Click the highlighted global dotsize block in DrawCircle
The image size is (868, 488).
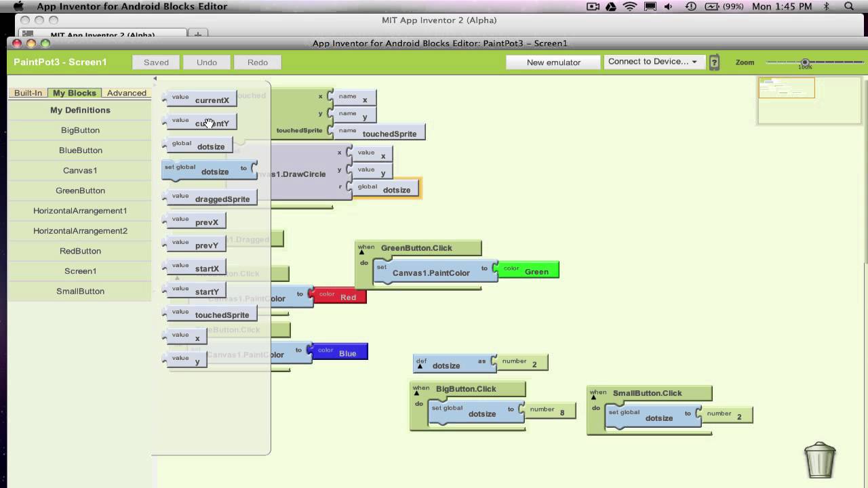385,188
